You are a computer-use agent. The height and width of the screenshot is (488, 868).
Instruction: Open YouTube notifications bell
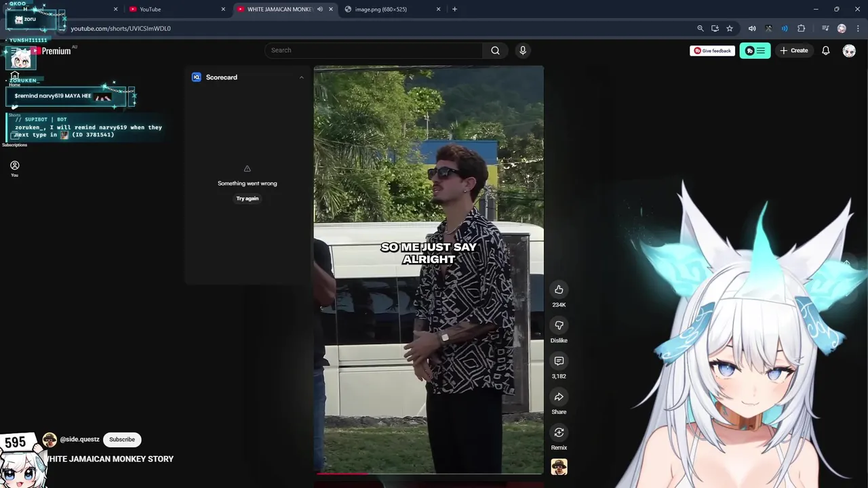click(x=825, y=50)
